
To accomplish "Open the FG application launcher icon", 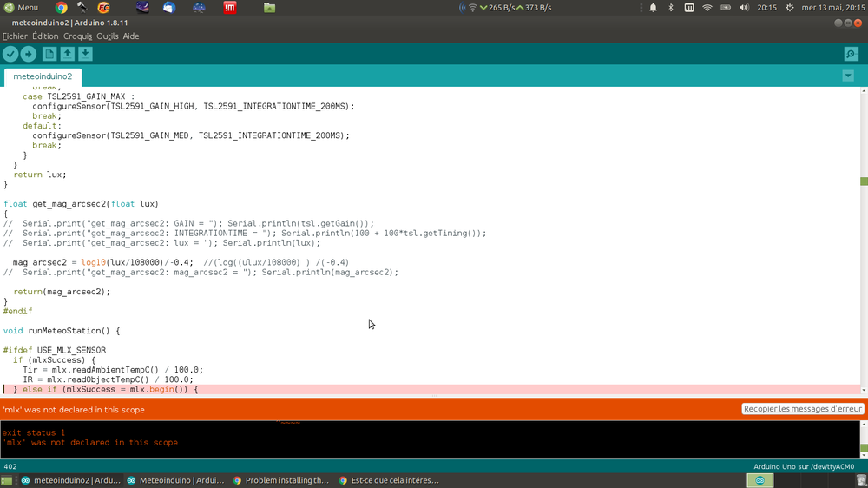I will point(103,7).
